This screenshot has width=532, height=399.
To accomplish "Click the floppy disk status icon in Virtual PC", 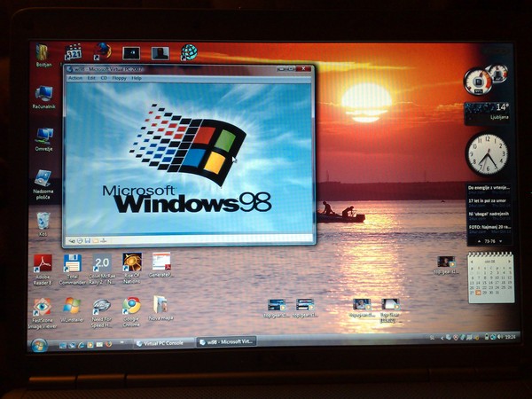I will click(x=88, y=241).
